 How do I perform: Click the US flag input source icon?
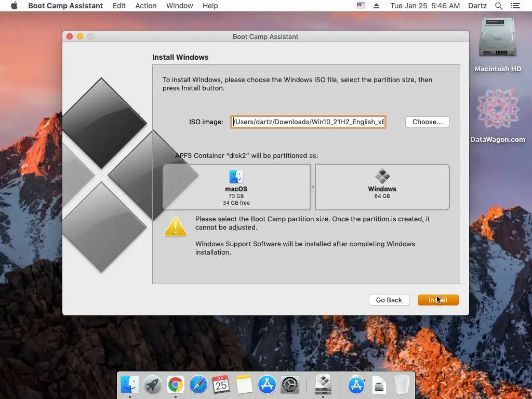tap(361, 6)
